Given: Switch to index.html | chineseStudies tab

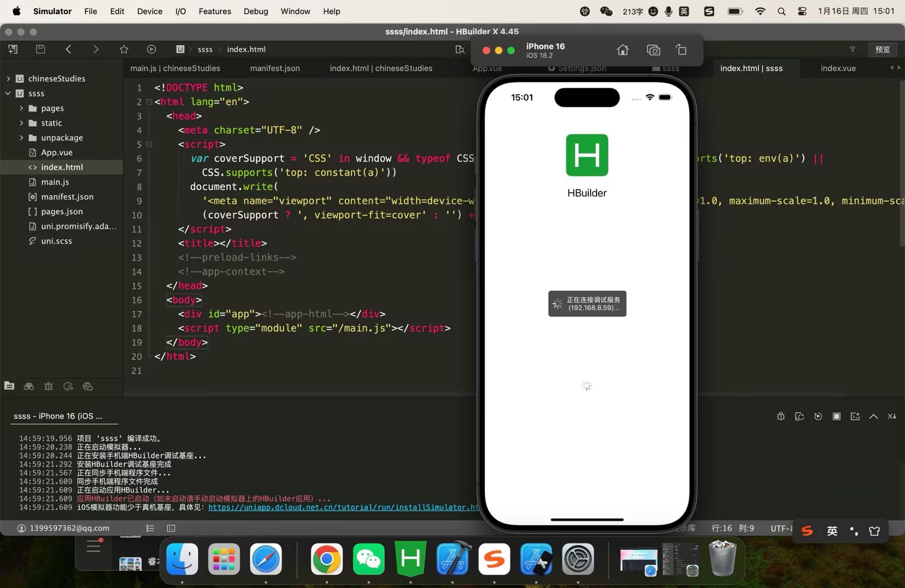Looking at the screenshot, I should tap(381, 68).
